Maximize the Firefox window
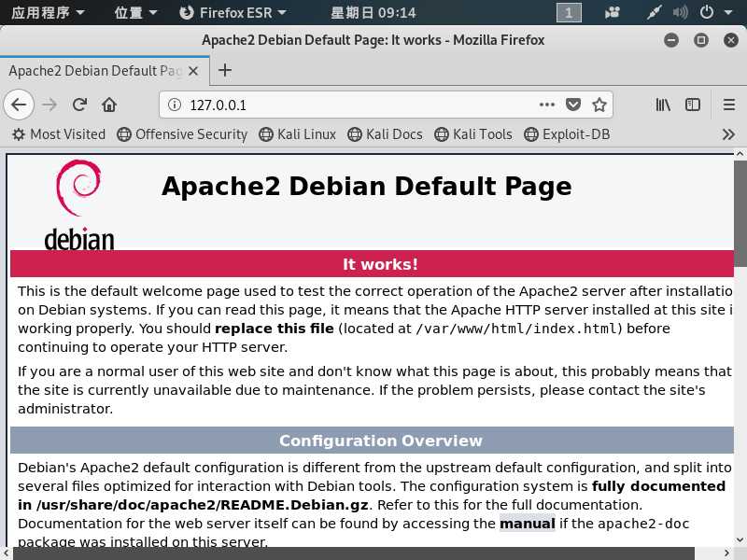Viewport: 747px width, 560px height. 701,40
